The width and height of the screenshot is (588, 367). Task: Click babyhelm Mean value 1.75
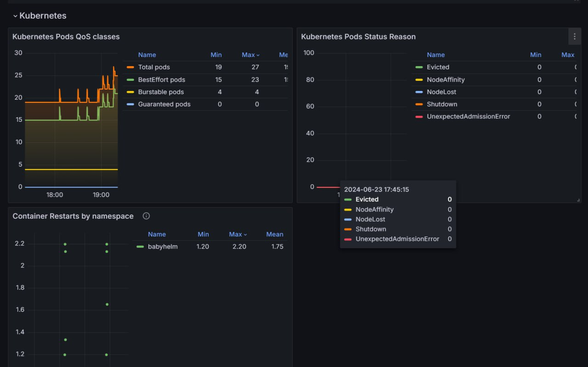[x=277, y=247]
